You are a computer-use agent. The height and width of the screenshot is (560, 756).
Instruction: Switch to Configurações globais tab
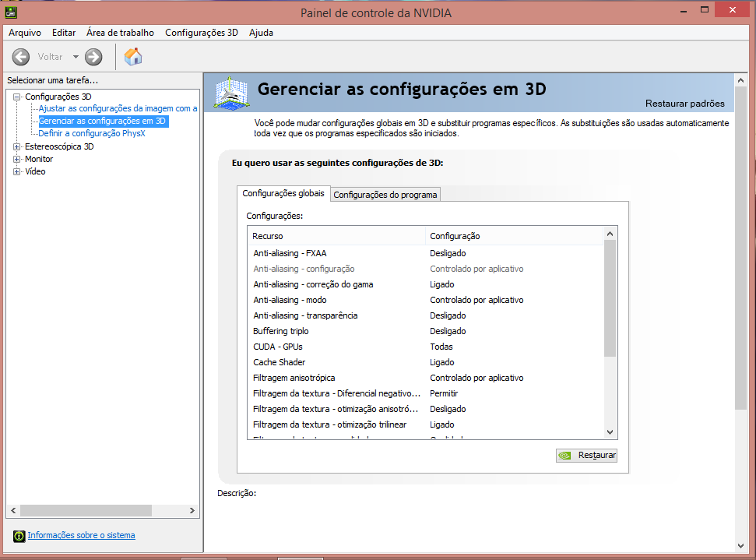point(283,193)
